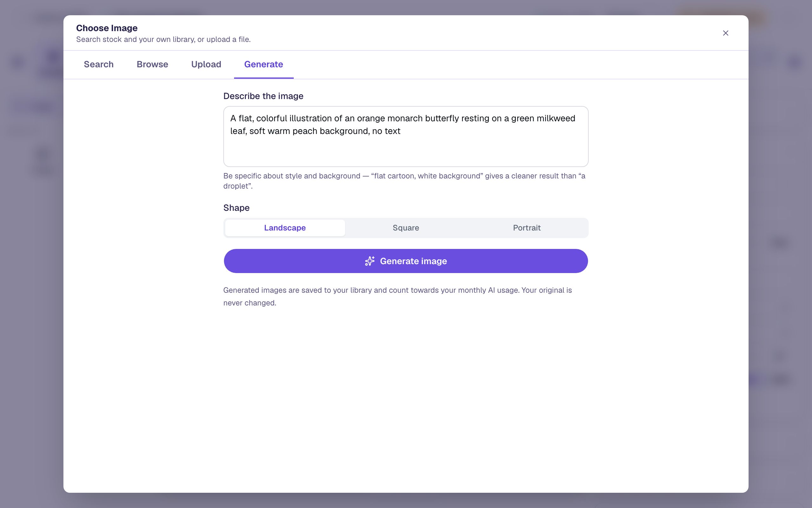Viewport: 812px width, 508px height.
Task: Click the sparkle icon on Generate image
Action: (x=370, y=261)
